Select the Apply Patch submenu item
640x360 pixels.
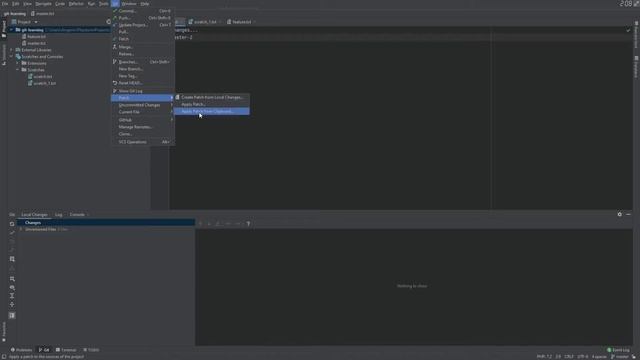tap(211, 104)
